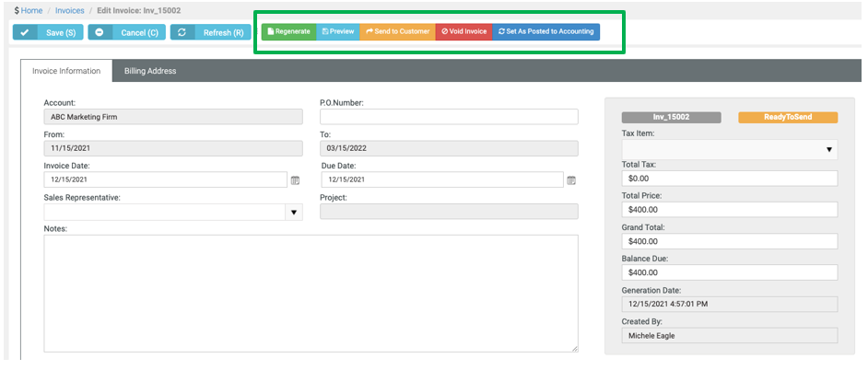The height and width of the screenshot is (370, 868).
Task: Open the Due Date calendar picker icon
Action: point(571,180)
